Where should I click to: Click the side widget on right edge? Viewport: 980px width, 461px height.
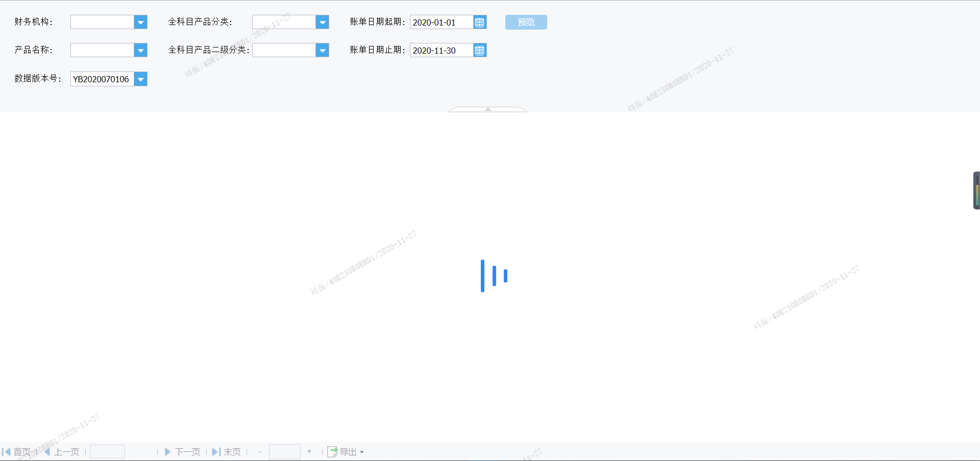click(976, 190)
